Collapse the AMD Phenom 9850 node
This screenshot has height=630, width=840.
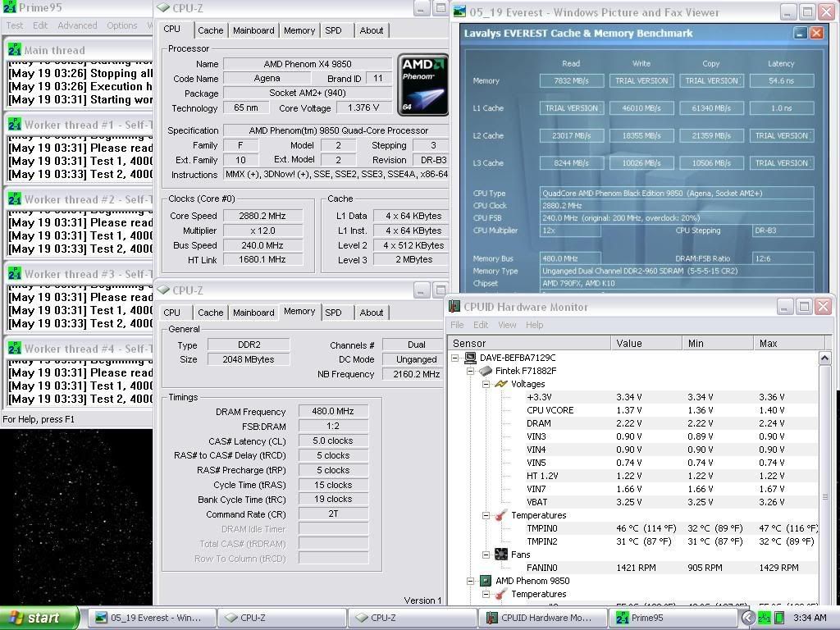470,581
